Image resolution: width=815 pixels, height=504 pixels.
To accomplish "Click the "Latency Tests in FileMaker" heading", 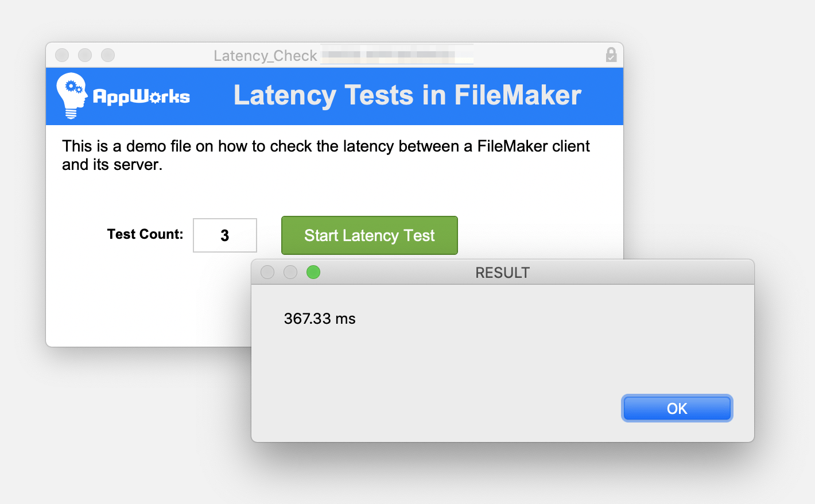I will [x=407, y=95].
